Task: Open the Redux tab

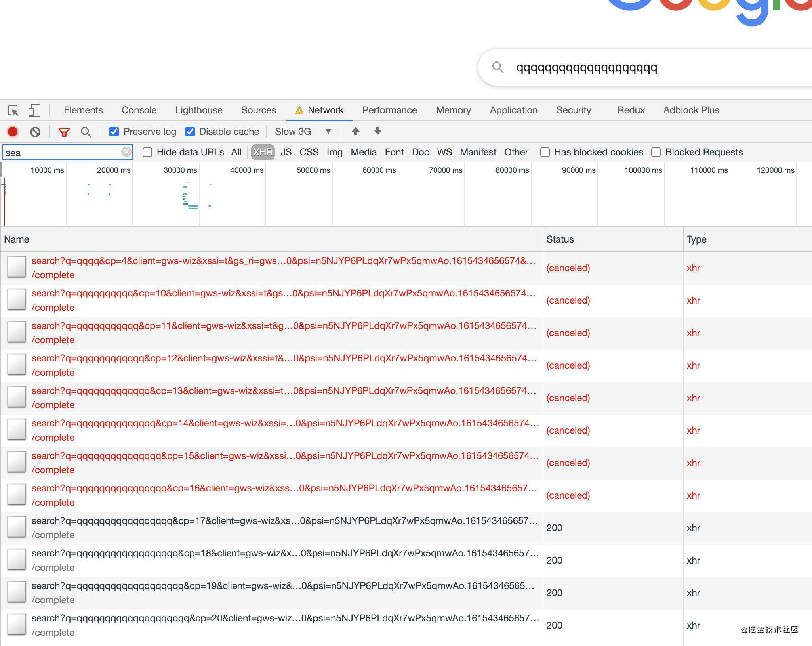Action: point(631,110)
